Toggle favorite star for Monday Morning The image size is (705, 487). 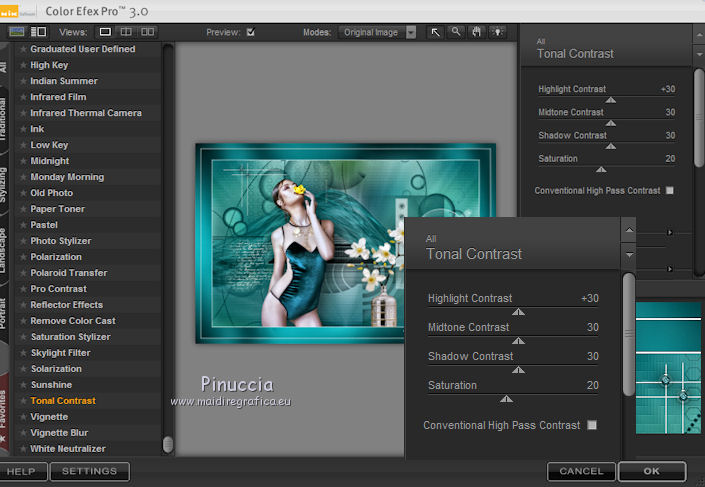coord(23,177)
